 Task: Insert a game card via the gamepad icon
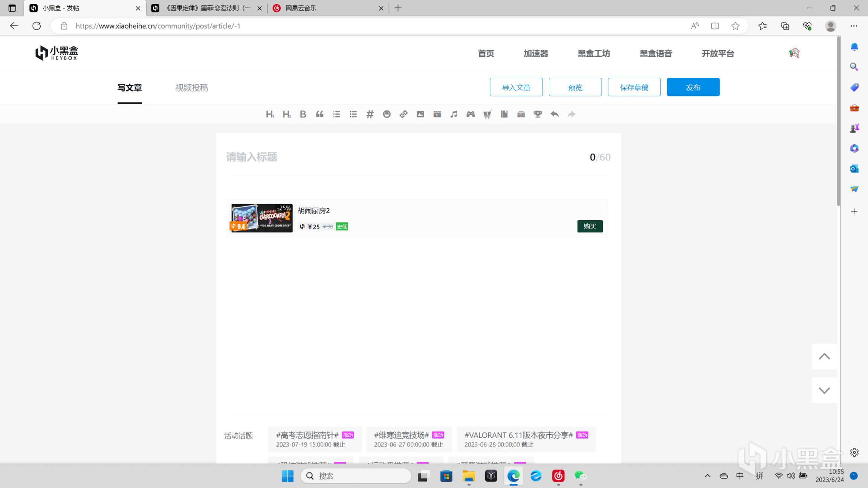pos(471,114)
